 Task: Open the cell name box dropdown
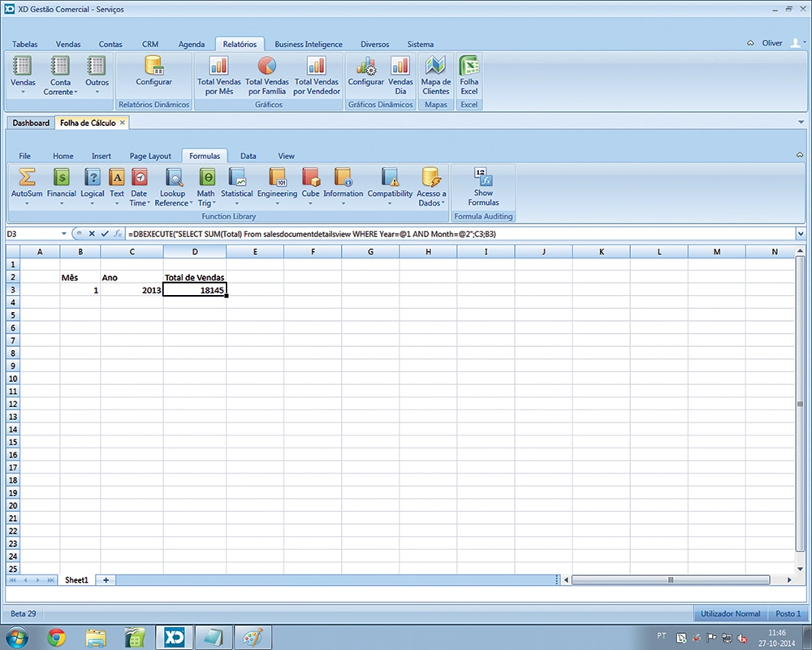coord(64,234)
